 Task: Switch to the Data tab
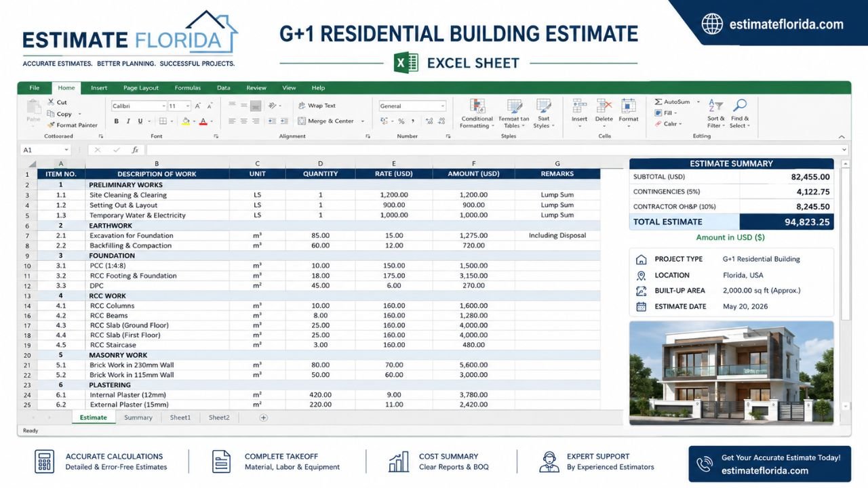click(224, 88)
